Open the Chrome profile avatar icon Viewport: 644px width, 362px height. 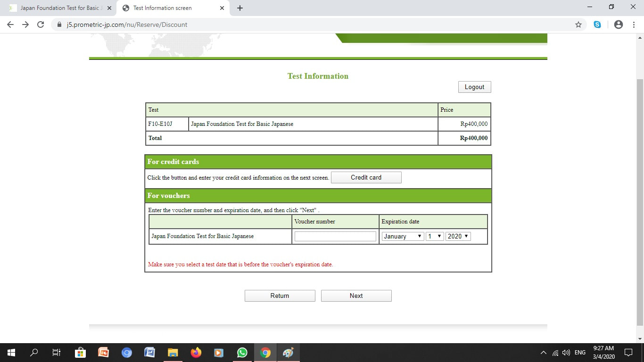coord(619,25)
